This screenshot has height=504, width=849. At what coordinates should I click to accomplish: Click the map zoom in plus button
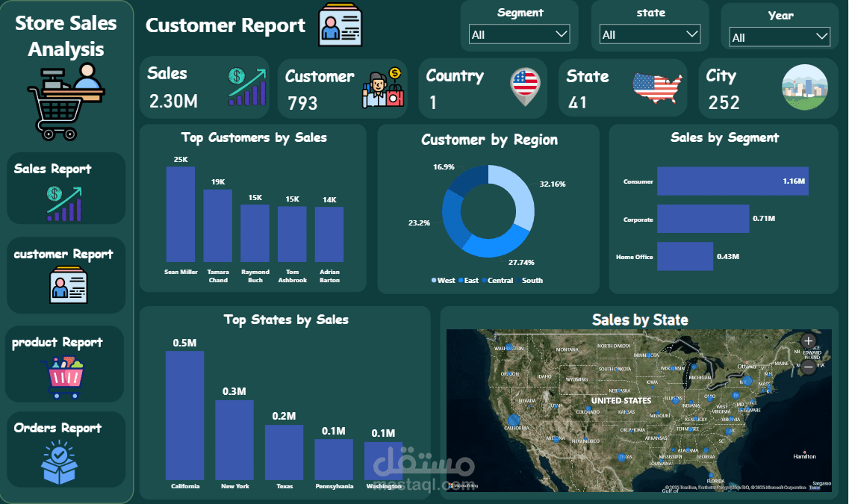point(808,341)
